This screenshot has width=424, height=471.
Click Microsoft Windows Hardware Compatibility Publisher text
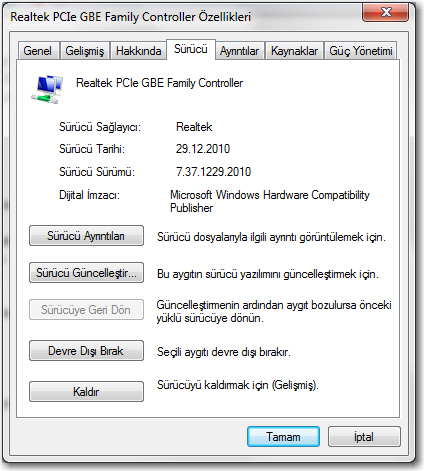click(270, 201)
